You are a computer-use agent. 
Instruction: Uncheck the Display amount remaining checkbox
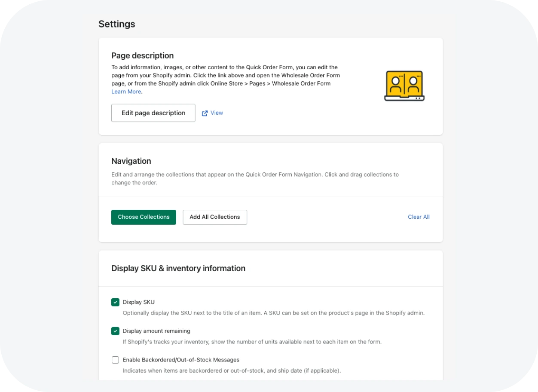coord(115,331)
